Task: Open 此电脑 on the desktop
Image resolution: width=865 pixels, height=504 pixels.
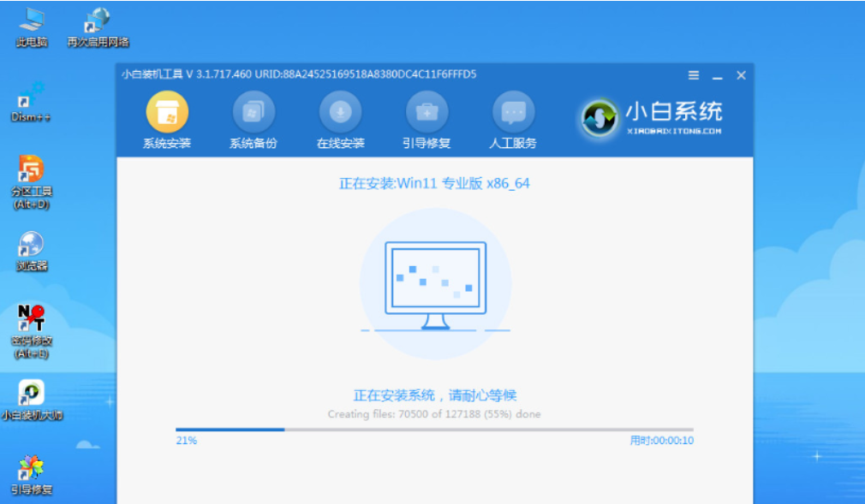Action: [30, 20]
